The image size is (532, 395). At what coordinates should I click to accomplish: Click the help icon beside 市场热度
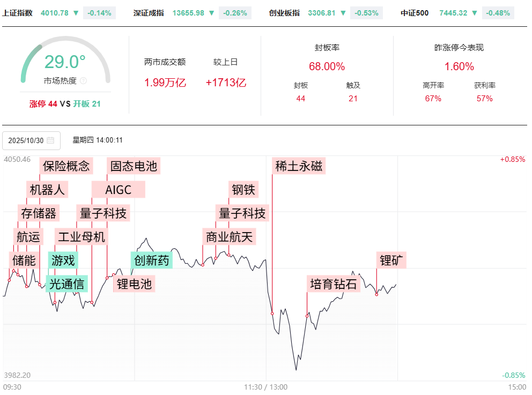83,81
